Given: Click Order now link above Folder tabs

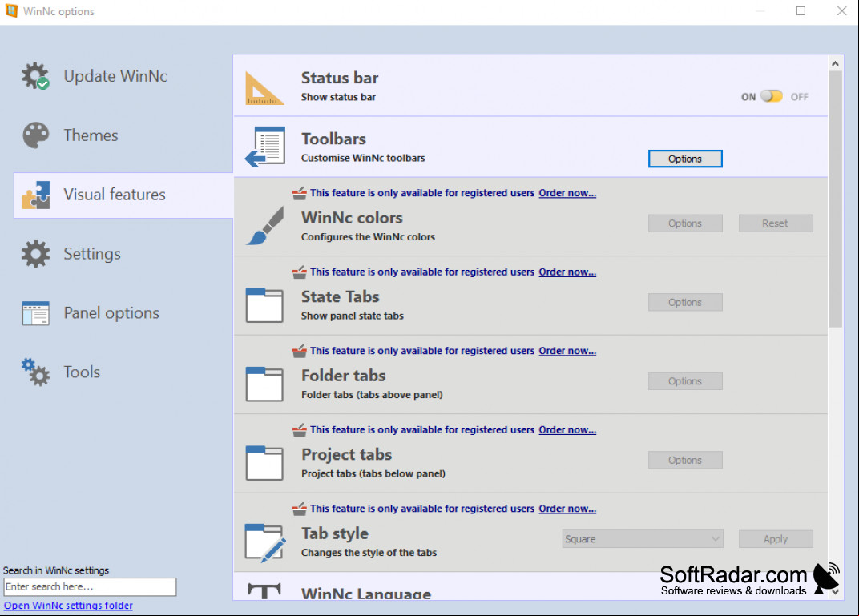Looking at the screenshot, I should 567,350.
